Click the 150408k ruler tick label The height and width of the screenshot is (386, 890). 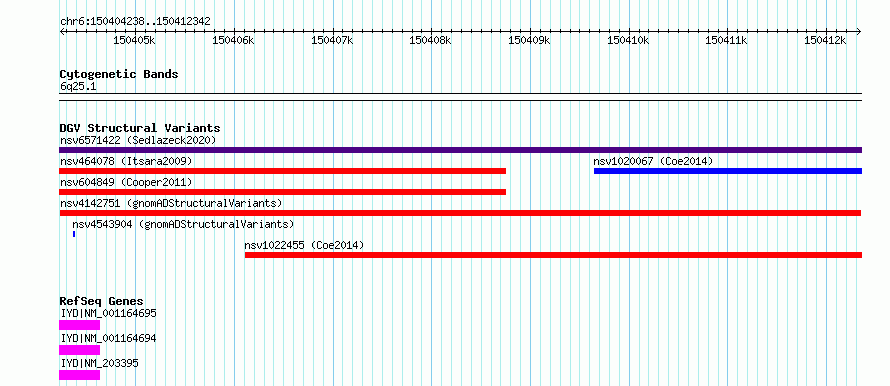(431, 41)
